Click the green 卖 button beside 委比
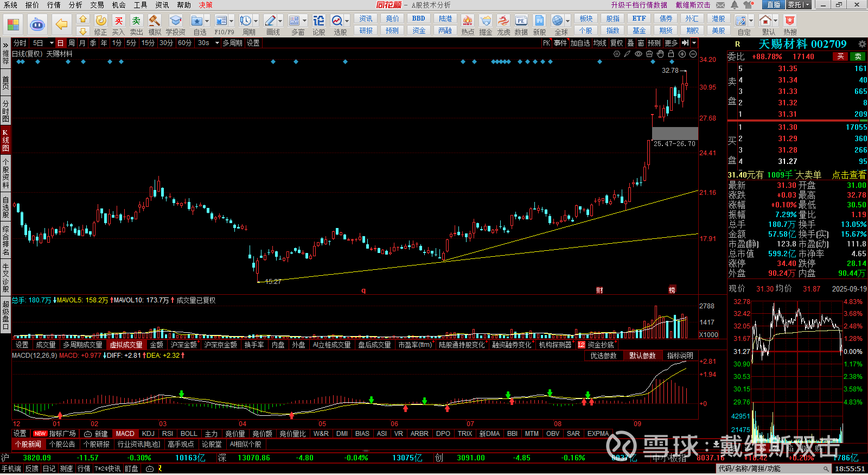This screenshot has height=475, width=868. (x=858, y=56)
